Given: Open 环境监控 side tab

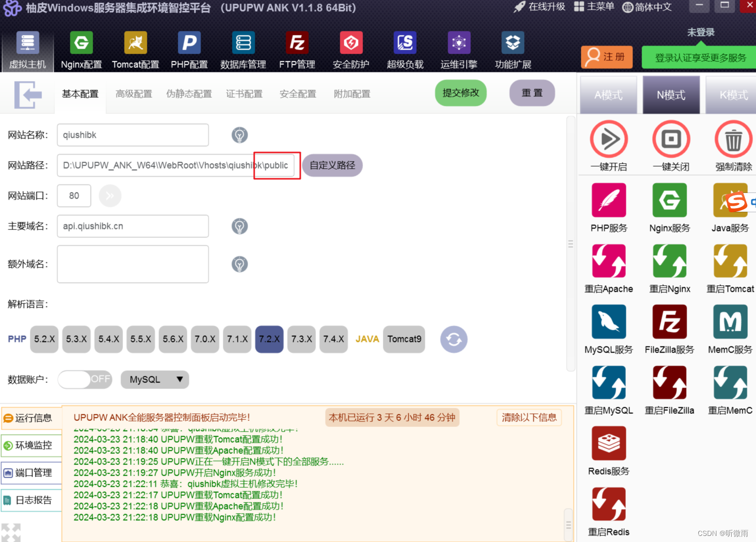Looking at the screenshot, I should point(31,445).
